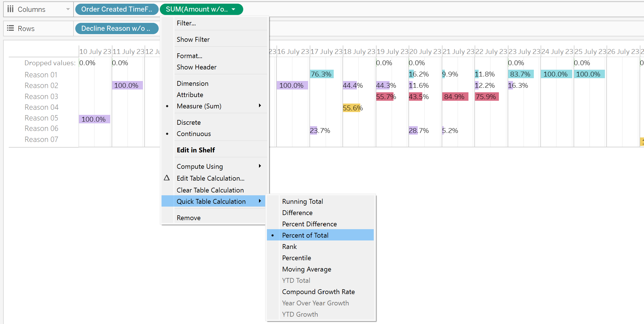This screenshot has height=324, width=644.
Task: Open the SUM(Amount) pill dropdown arrow
Action: click(233, 9)
